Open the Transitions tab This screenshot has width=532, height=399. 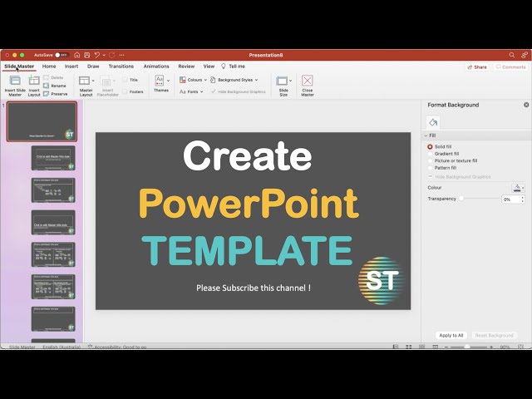coord(121,66)
